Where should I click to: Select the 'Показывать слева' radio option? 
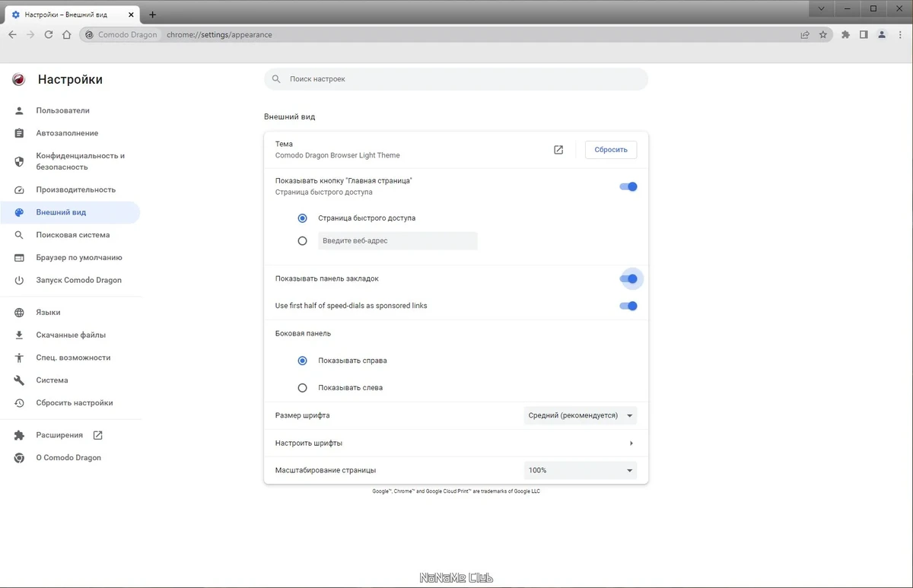[x=302, y=388]
